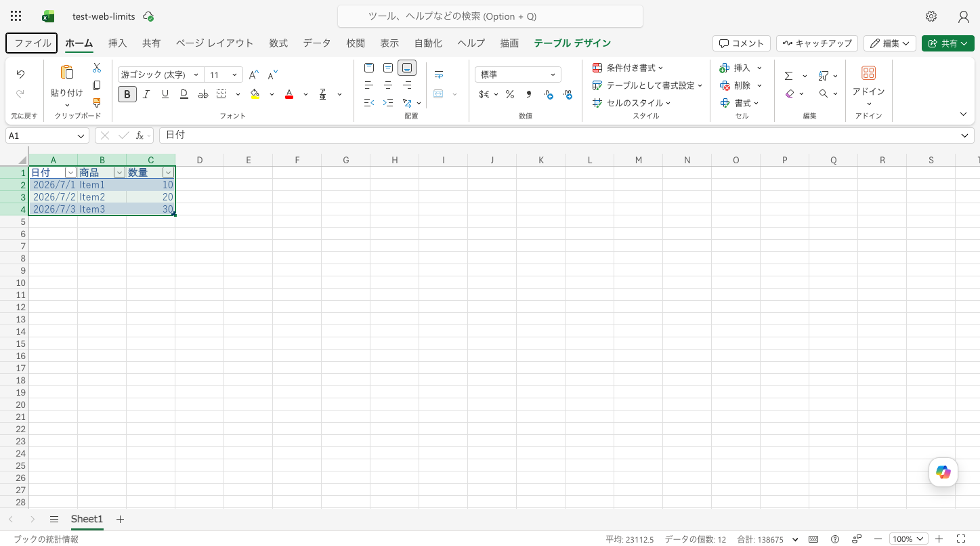Click the search box ツール、ヘルプなどの検索
980x546 pixels.
pos(490,16)
